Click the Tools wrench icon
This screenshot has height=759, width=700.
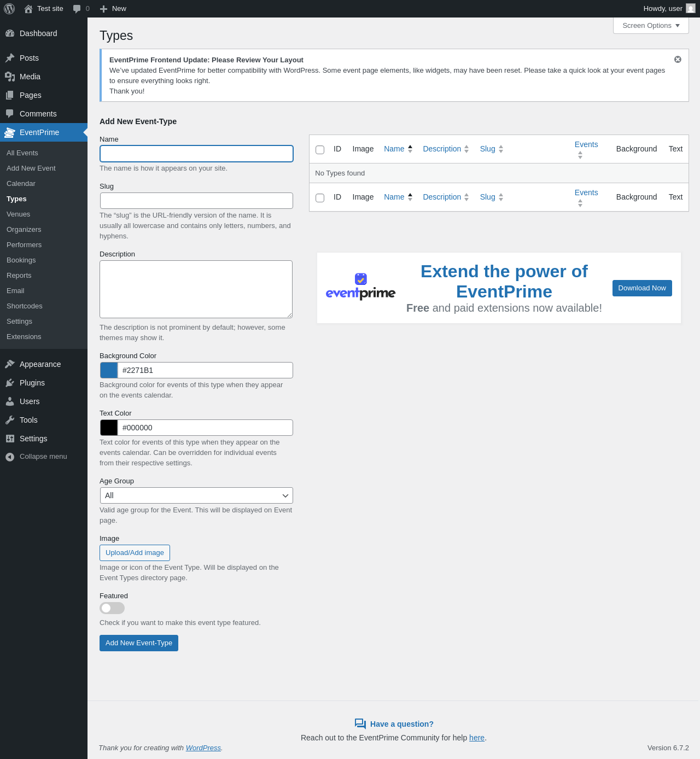click(10, 420)
